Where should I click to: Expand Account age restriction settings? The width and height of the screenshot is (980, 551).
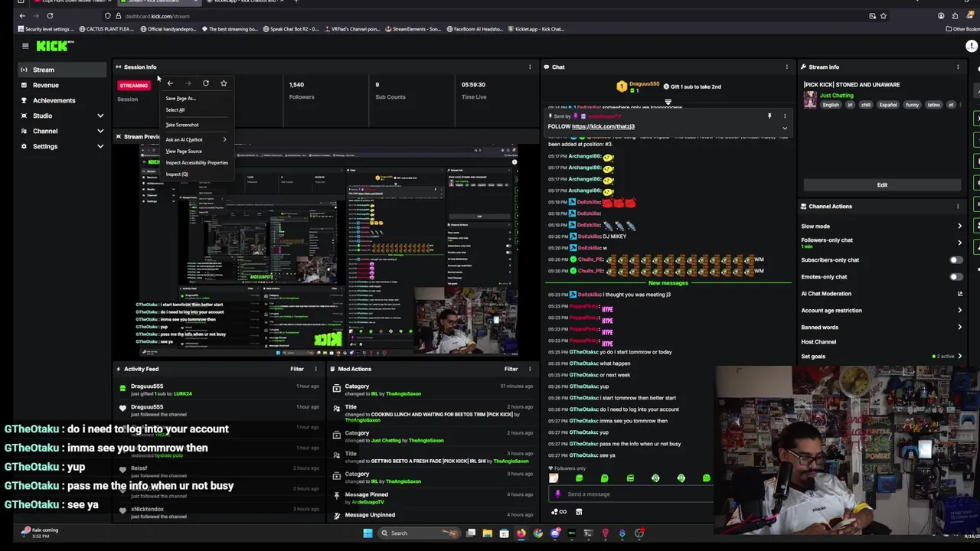[x=959, y=310]
